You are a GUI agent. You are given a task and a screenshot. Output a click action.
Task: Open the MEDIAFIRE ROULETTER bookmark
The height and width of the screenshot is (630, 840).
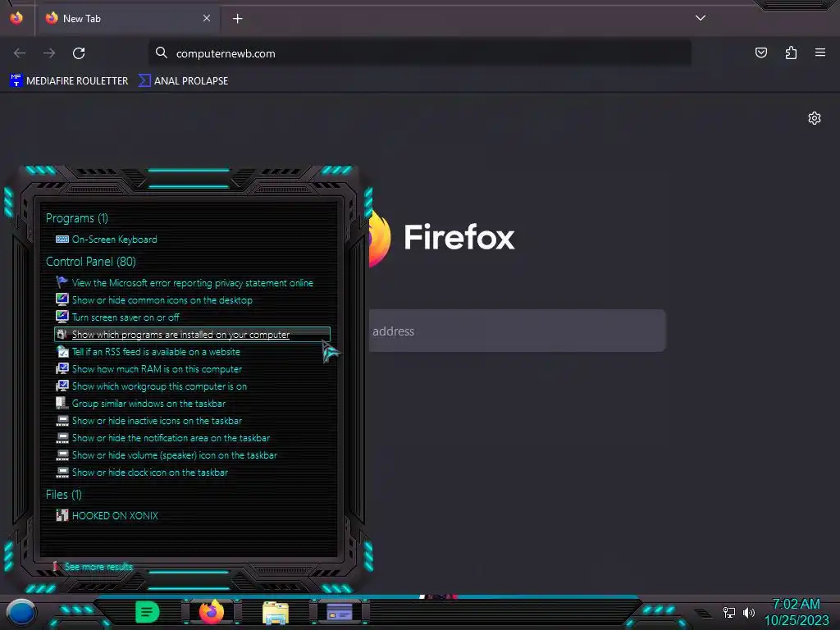(x=69, y=81)
